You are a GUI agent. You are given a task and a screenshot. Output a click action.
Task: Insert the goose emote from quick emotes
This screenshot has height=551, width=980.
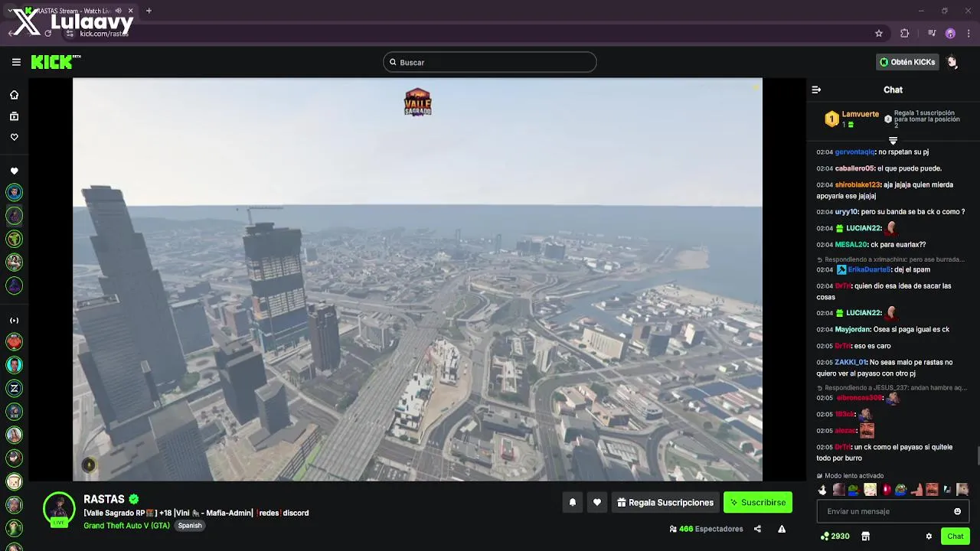click(823, 490)
